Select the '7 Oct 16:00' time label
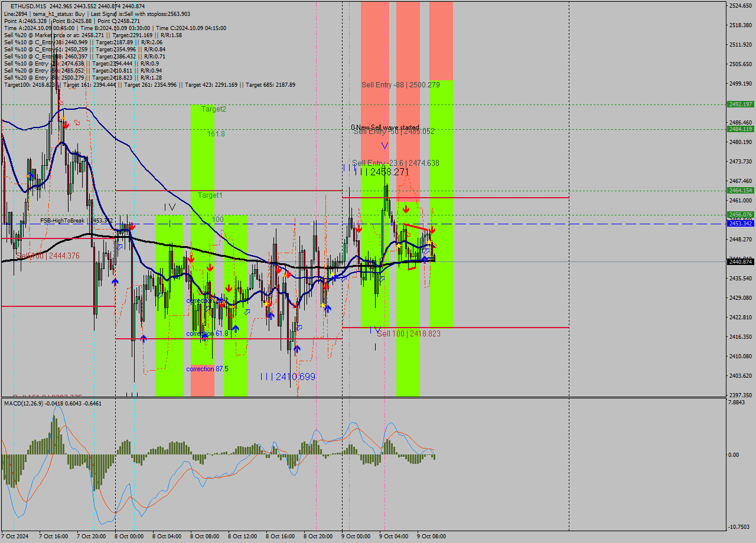 pos(53,537)
